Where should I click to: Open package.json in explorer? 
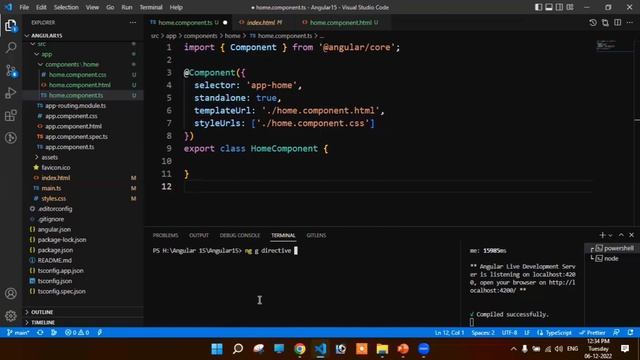click(55, 250)
